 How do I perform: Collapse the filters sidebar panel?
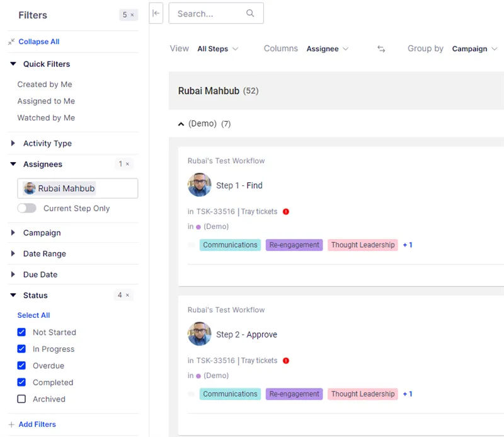[x=156, y=13]
